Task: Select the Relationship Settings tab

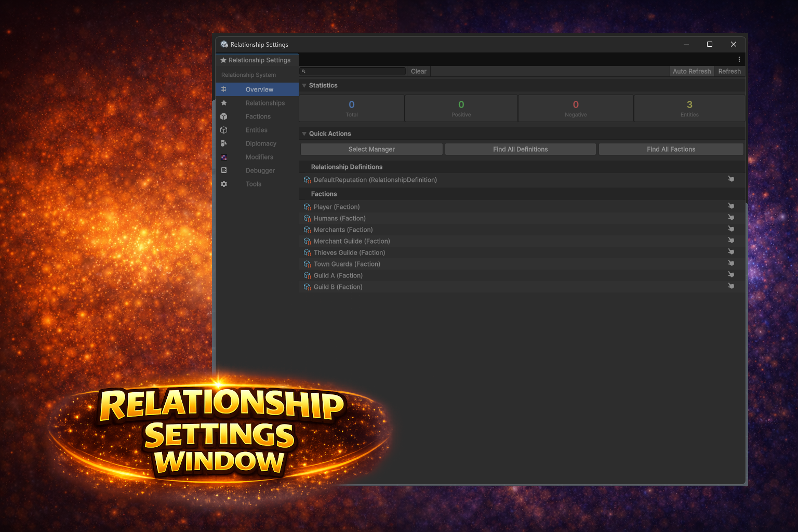Action: click(257, 60)
